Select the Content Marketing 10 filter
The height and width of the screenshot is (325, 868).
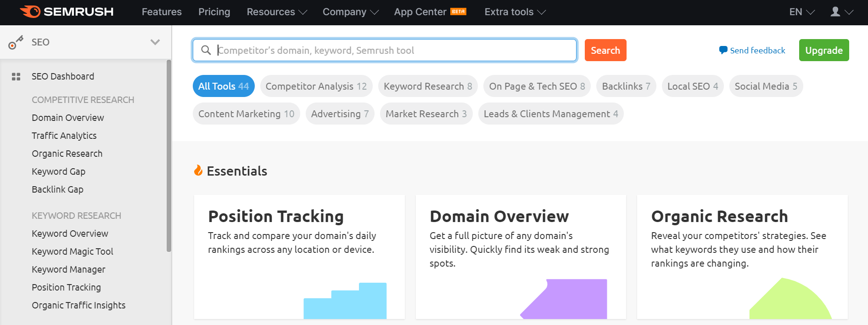tap(246, 114)
